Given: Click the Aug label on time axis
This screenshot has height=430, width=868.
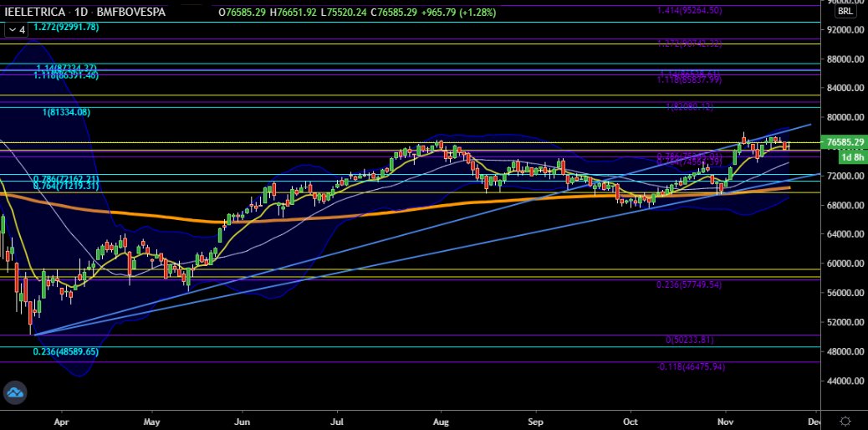Looking at the screenshot, I should click(x=441, y=421).
